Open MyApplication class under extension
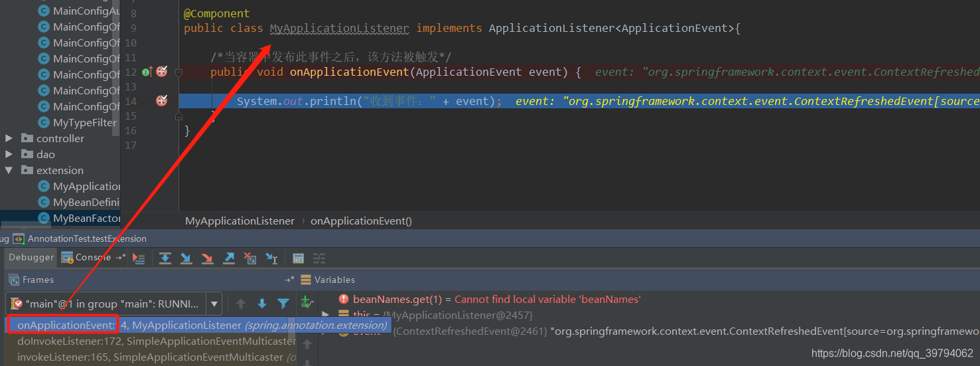This screenshot has height=366, width=980. pyautogui.click(x=87, y=186)
